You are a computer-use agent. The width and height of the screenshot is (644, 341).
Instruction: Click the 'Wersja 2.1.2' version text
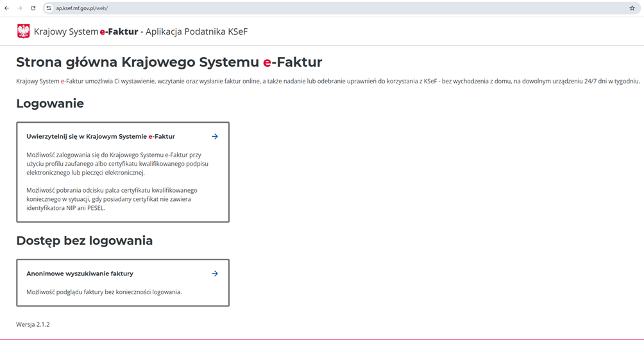point(33,324)
